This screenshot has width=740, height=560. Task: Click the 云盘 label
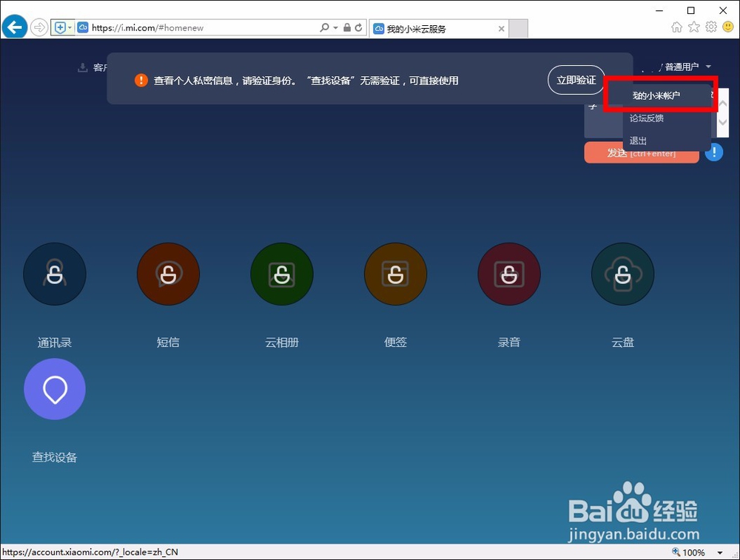click(x=622, y=343)
